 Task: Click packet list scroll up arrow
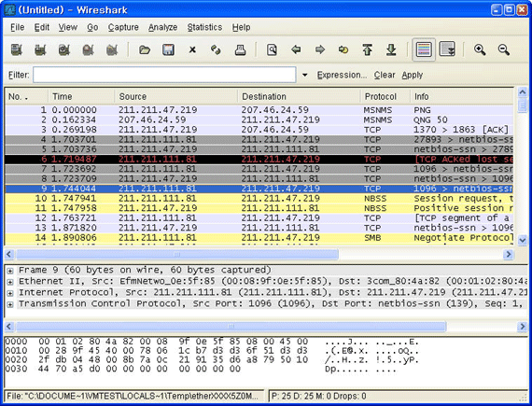point(522,91)
